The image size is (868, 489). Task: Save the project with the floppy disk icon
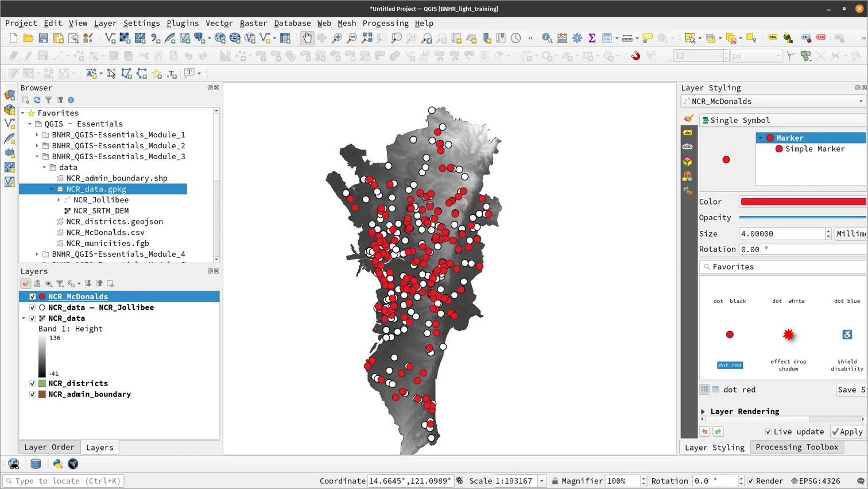pyautogui.click(x=43, y=38)
